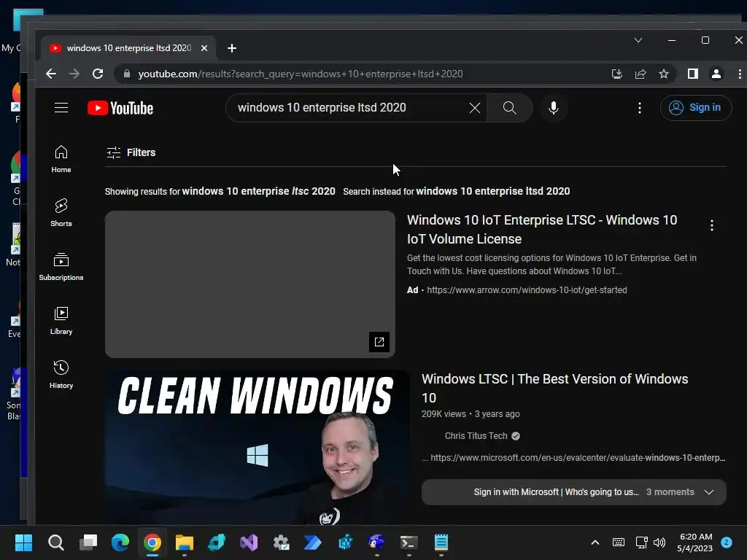Open YouTube settings three-dot menu
The width and height of the screenshot is (747, 560).
tap(639, 108)
